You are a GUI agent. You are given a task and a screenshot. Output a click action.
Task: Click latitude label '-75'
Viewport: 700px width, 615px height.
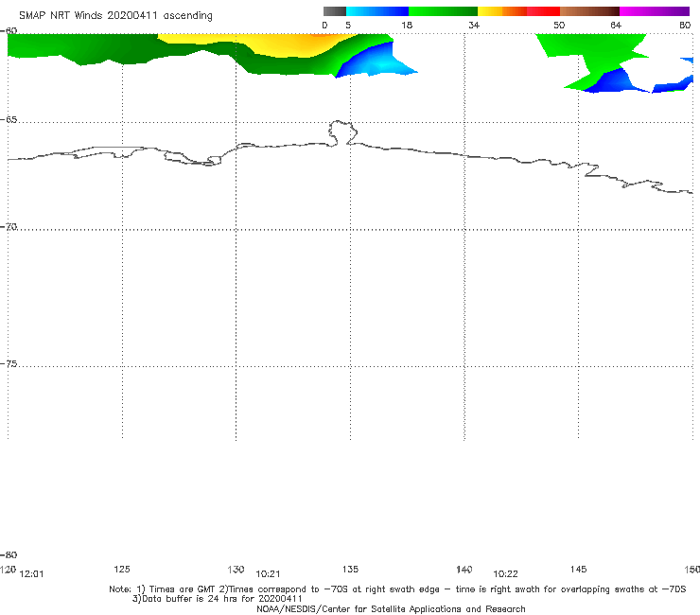9,364
